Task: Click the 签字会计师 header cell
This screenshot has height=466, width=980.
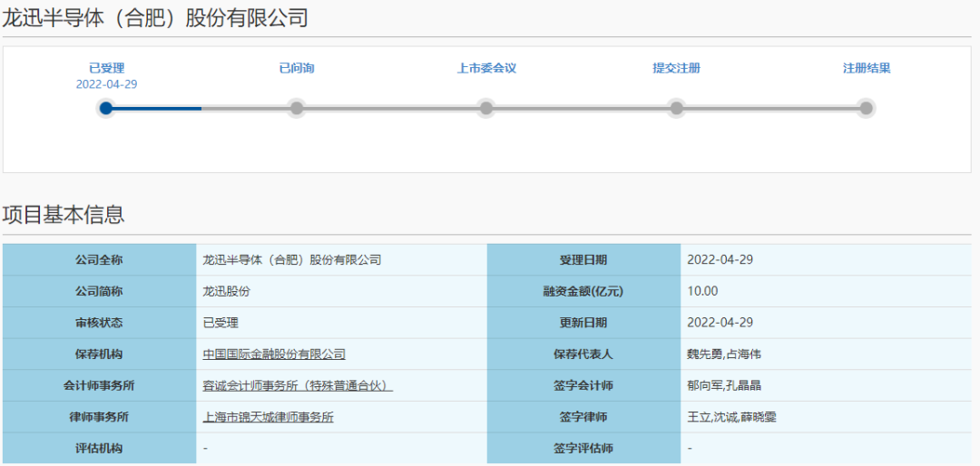Action: [x=583, y=386]
